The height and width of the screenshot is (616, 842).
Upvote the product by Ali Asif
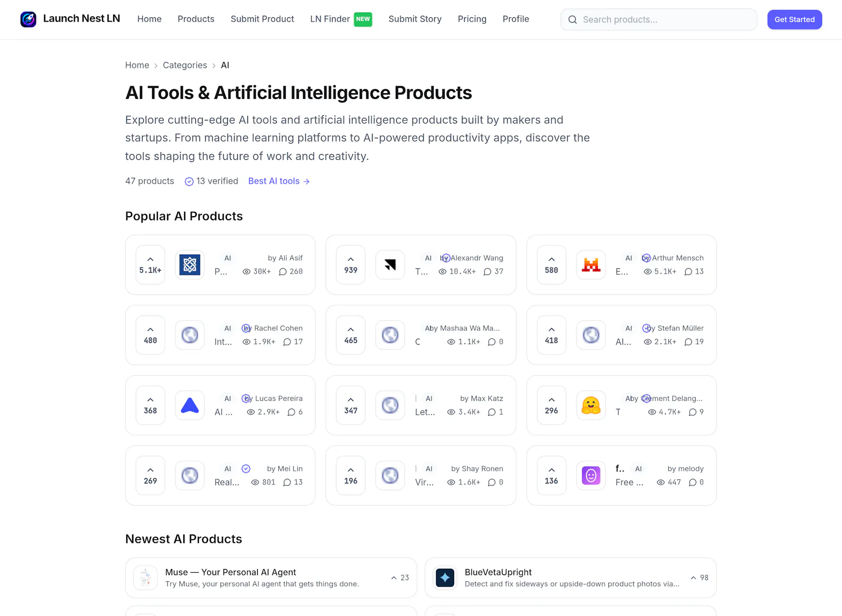[x=151, y=265]
